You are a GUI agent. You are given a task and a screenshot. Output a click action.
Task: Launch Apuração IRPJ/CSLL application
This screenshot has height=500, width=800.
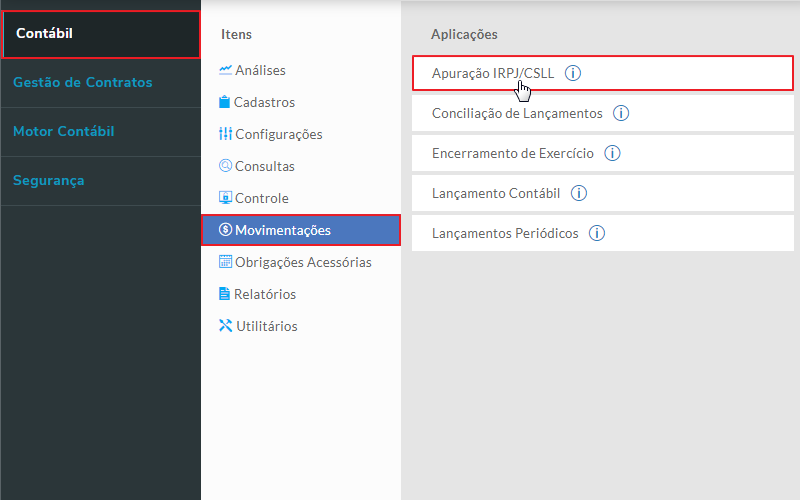pyautogui.click(x=493, y=73)
